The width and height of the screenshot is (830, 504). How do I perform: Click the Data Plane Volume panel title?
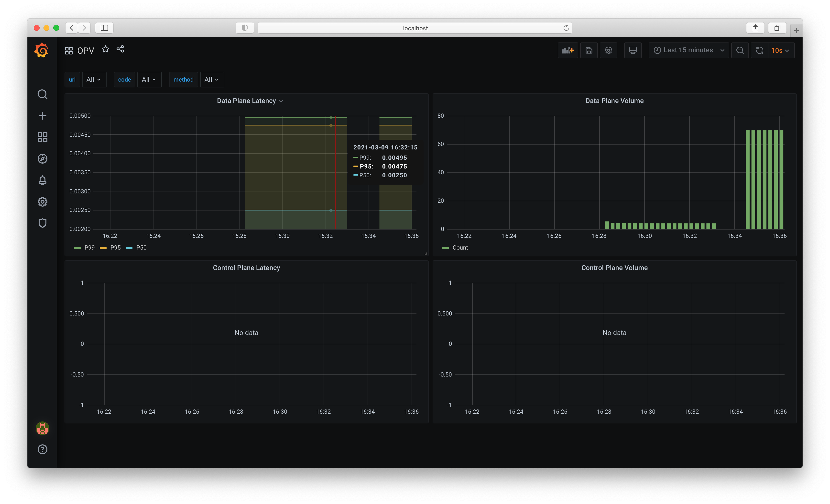click(x=614, y=101)
